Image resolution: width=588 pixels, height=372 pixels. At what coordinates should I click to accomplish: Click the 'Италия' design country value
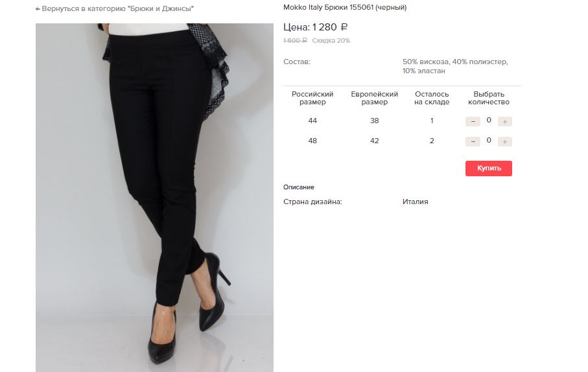(x=415, y=202)
